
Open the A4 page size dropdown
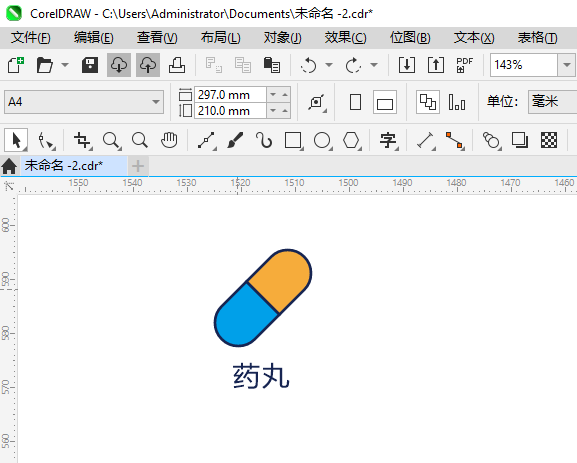84,102
